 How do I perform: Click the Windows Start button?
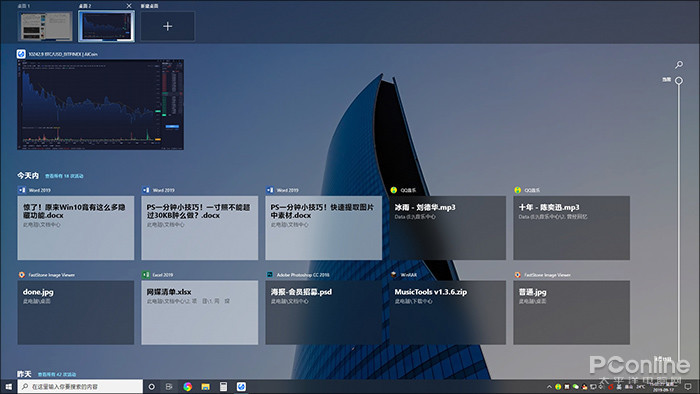pos(8,386)
